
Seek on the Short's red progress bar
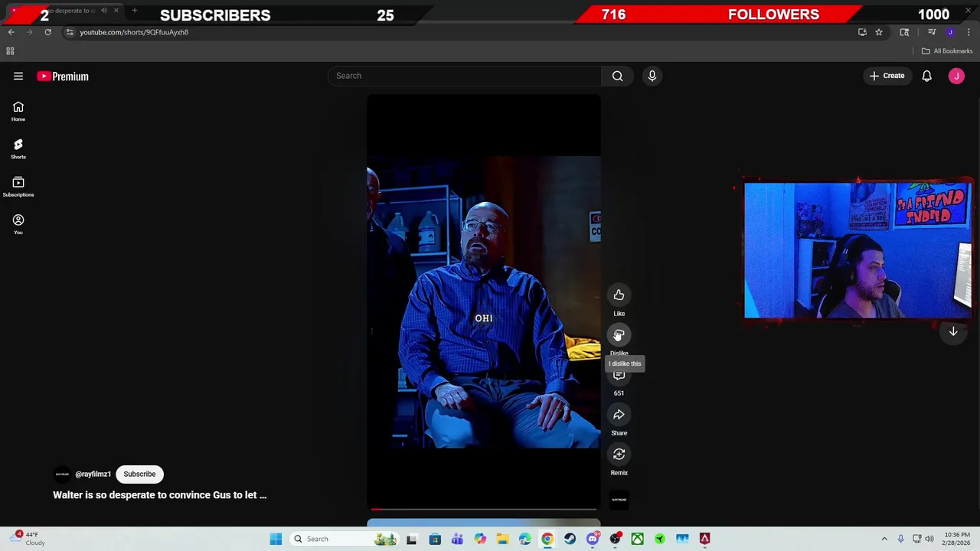point(484,509)
